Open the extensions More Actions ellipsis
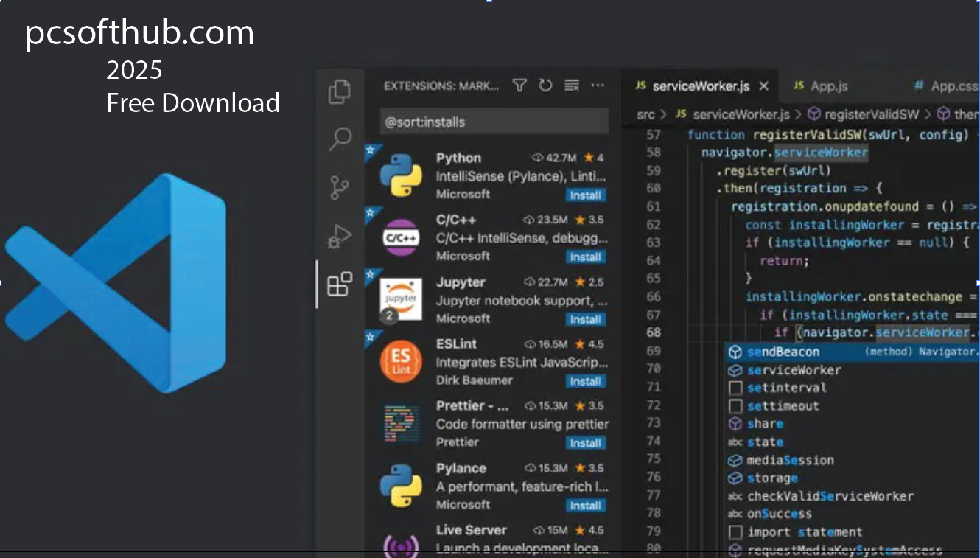The height and width of the screenshot is (558, 980). point(598,86)
